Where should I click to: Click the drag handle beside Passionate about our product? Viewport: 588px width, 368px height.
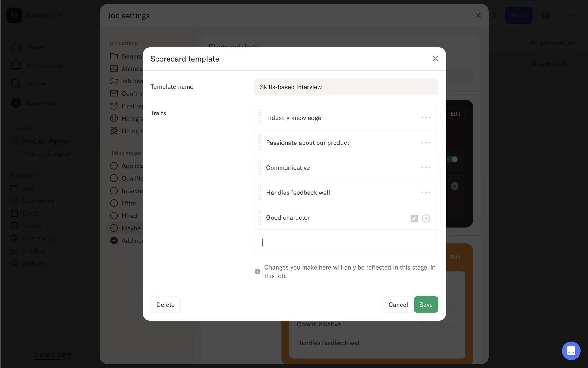tap(260, 143)
